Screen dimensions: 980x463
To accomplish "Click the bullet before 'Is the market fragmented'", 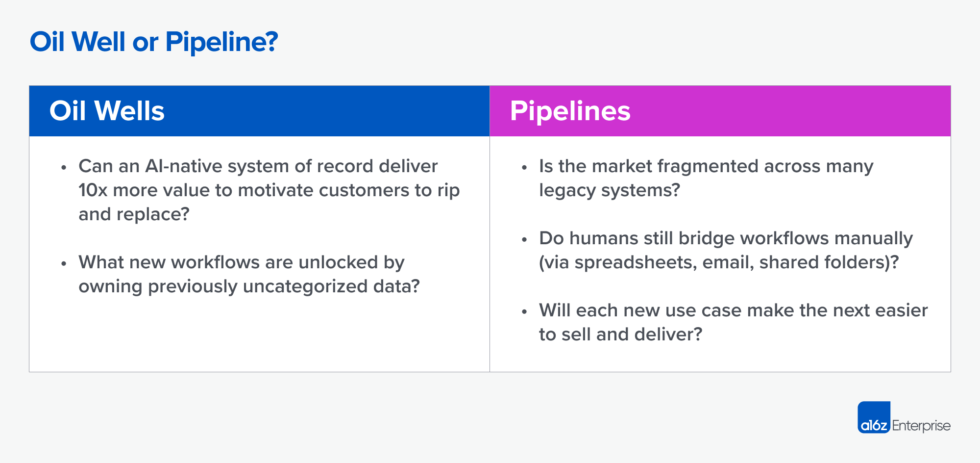I will click(524, 168).
